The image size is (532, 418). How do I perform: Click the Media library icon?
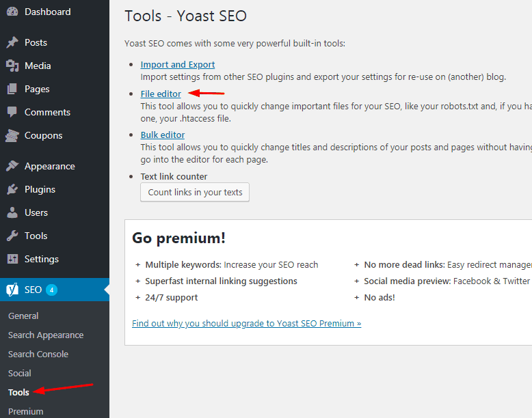[12, 66]
